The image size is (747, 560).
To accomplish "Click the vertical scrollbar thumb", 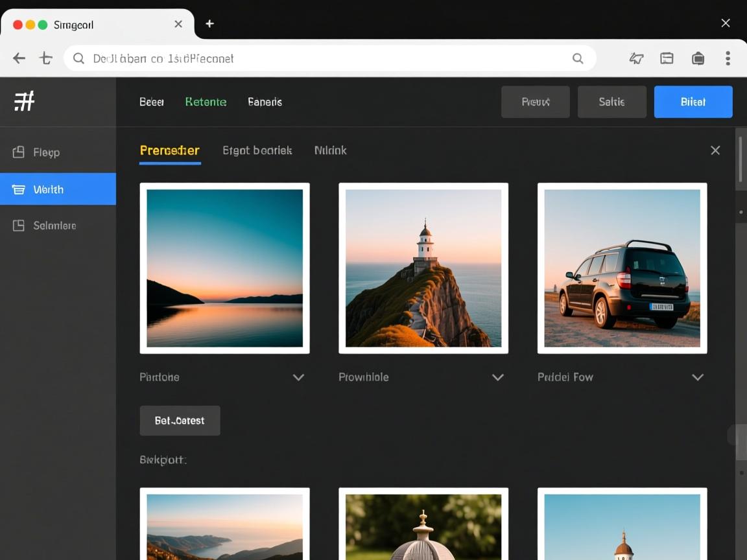I will [741, 159].
